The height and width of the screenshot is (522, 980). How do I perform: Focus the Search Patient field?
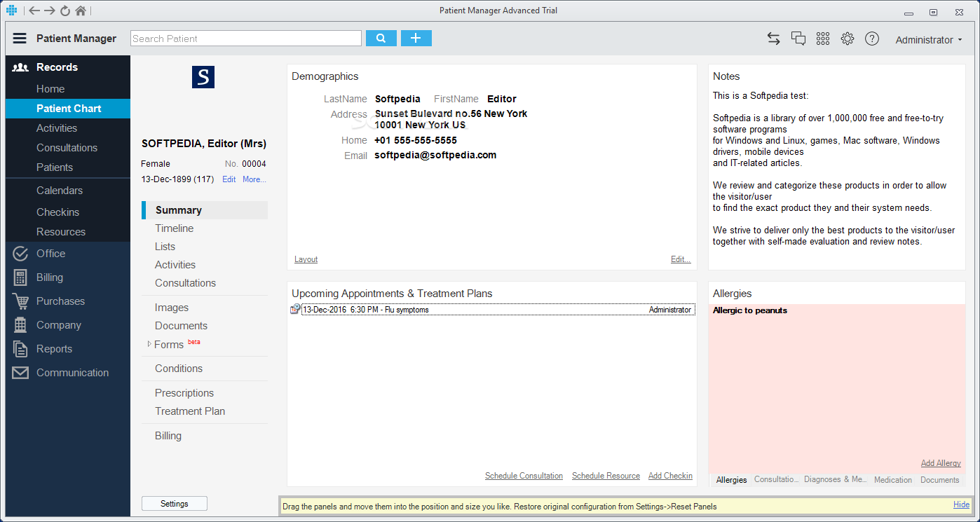(246, 39)
